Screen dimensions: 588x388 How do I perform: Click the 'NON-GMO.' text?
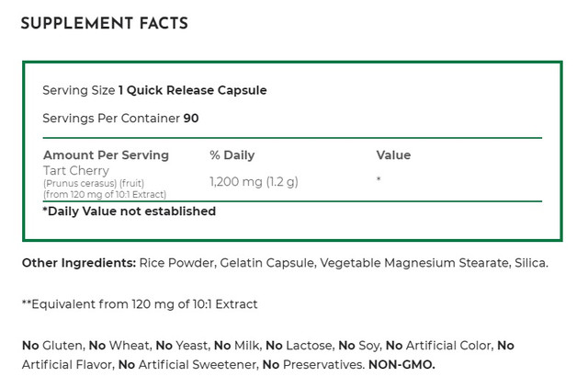(x=401, y=365)
